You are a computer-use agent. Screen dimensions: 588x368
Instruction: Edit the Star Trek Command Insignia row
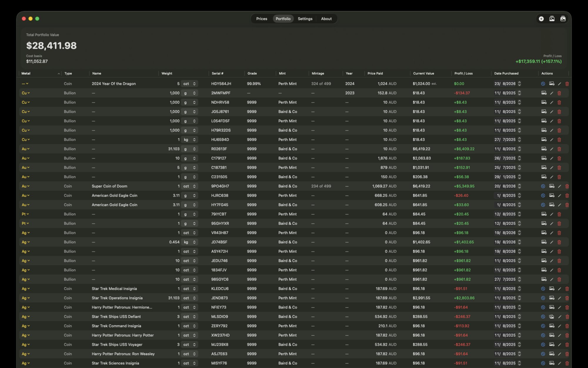(559, 326)
